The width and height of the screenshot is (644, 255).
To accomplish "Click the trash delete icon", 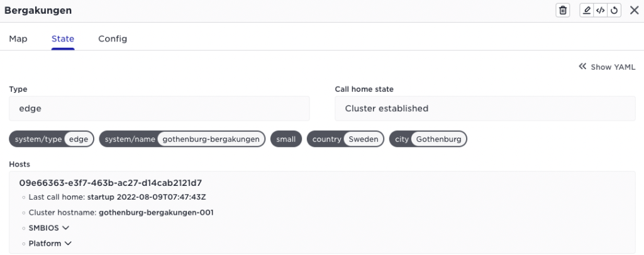I will pyautogui.click(x=563, y=11).
